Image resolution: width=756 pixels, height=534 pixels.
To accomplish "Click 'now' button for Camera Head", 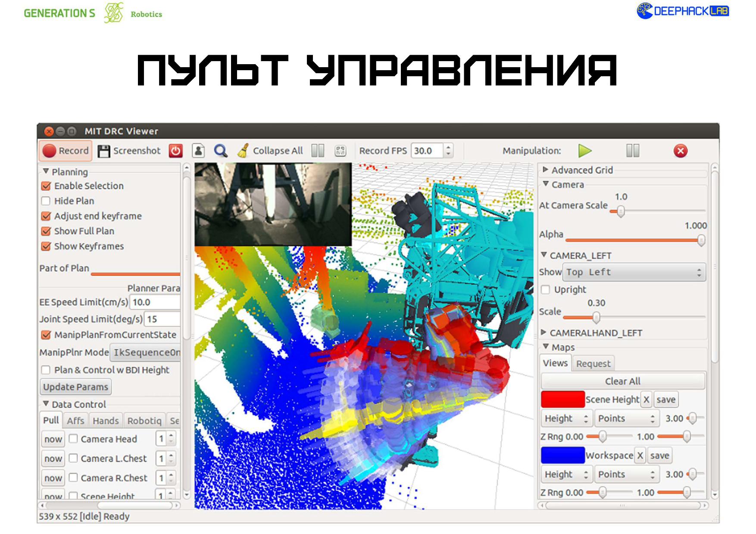I will click(53, 439).
